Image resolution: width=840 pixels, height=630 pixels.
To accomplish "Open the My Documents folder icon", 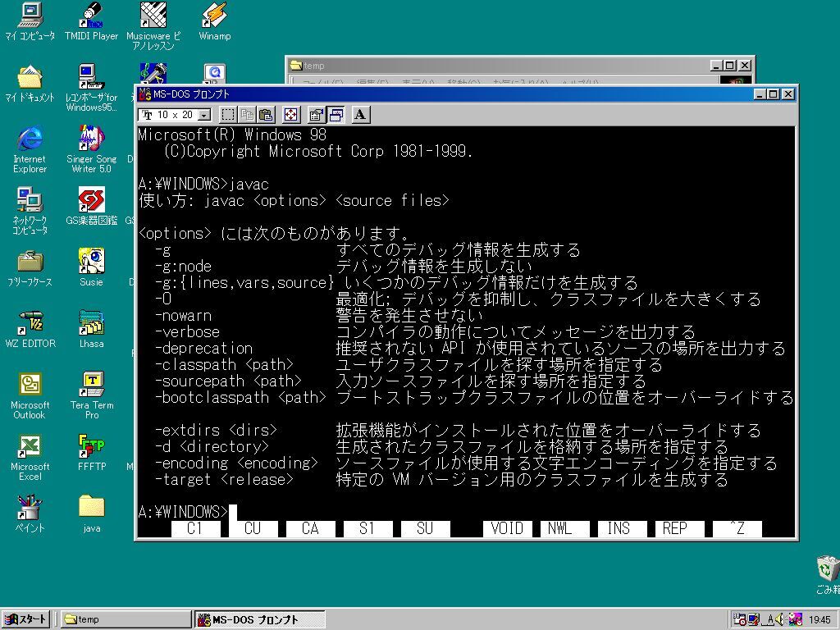I will [x=30, y=83].
